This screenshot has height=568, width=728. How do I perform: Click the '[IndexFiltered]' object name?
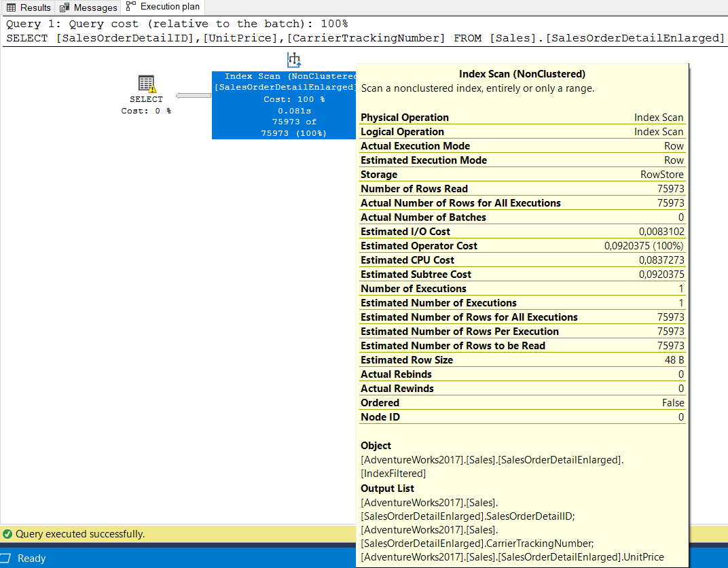tap(393, 474)
